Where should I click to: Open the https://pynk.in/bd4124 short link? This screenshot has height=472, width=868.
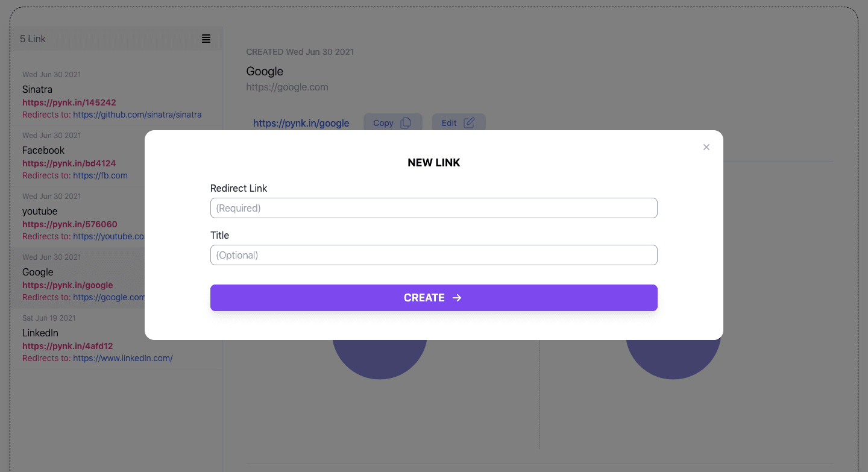click(69, 163)
